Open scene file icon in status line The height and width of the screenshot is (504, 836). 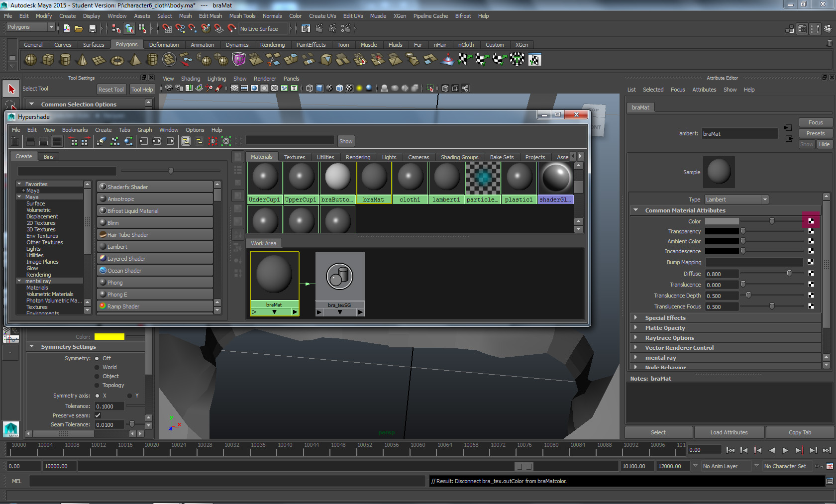click(79, 29)
